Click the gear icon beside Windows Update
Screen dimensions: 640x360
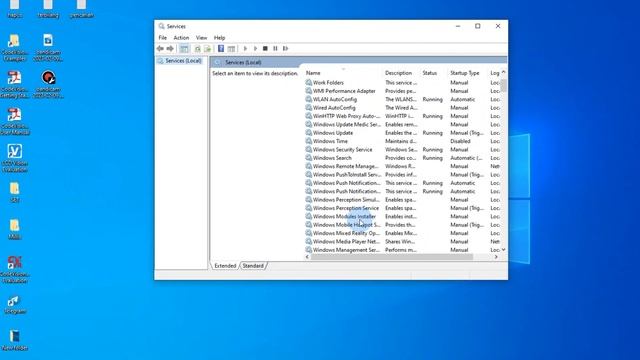pyautogui.click(x=309, y=133)
